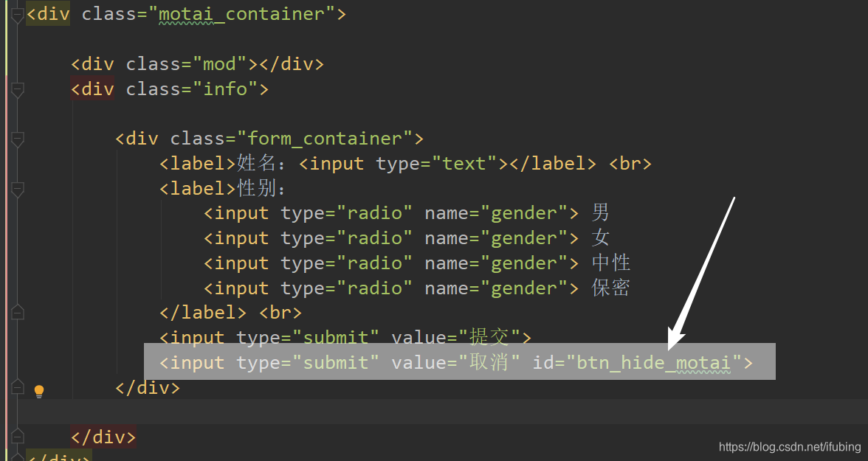868x461 pixels.
Task: Click the line div class="info"
Action: pyautogui.click(x=170, y=89)
